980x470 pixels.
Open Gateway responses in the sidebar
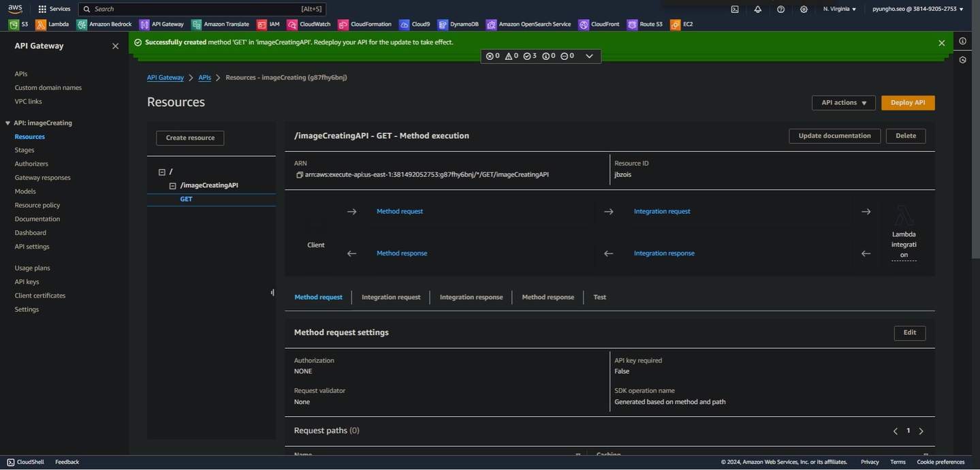tap(42, 178)
